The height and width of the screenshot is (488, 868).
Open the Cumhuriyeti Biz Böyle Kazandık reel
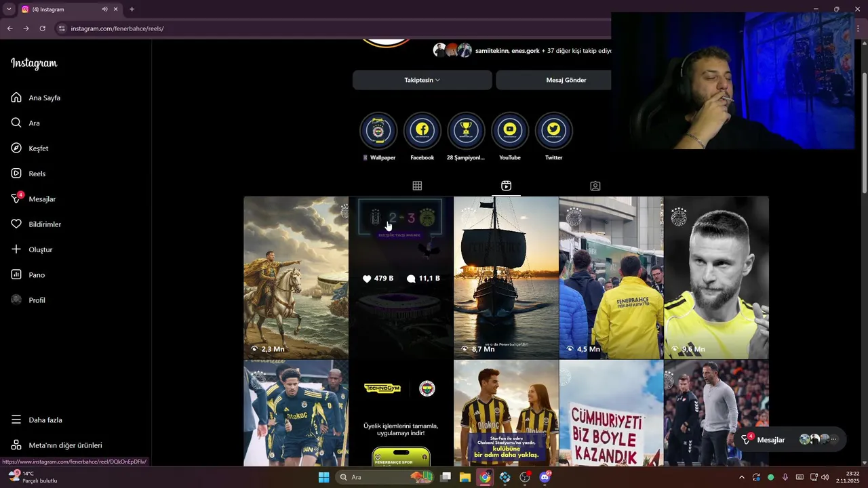[x=611, y=413]
